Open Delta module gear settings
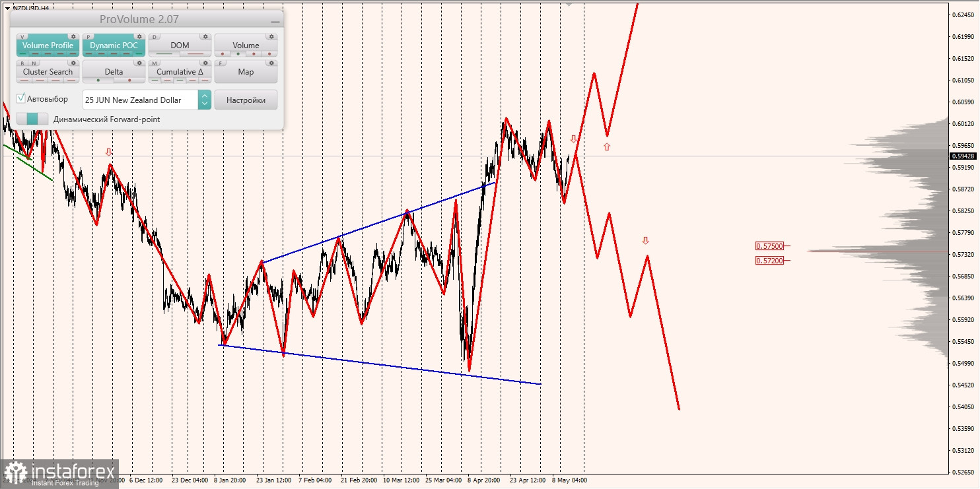Viewport: 980px width, 489px height. click(x=139, y=63)
